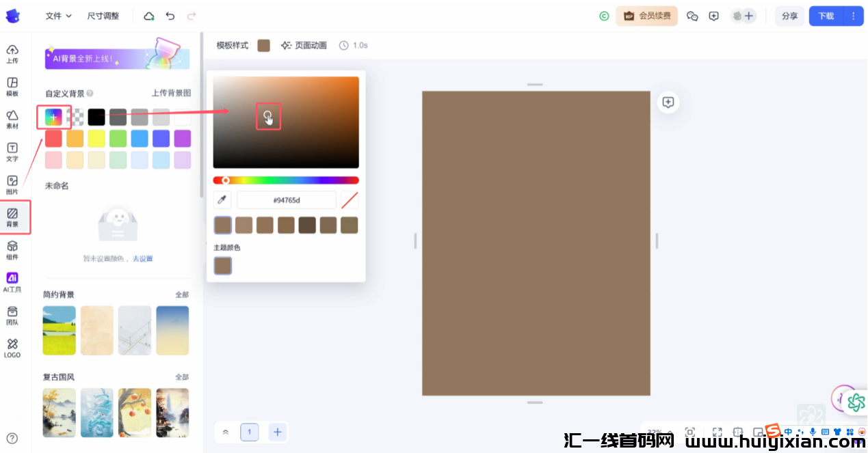
Task: Open extra options via the 下载 three-dot menu
Action: pyautogui.click(x=853, y=16)
